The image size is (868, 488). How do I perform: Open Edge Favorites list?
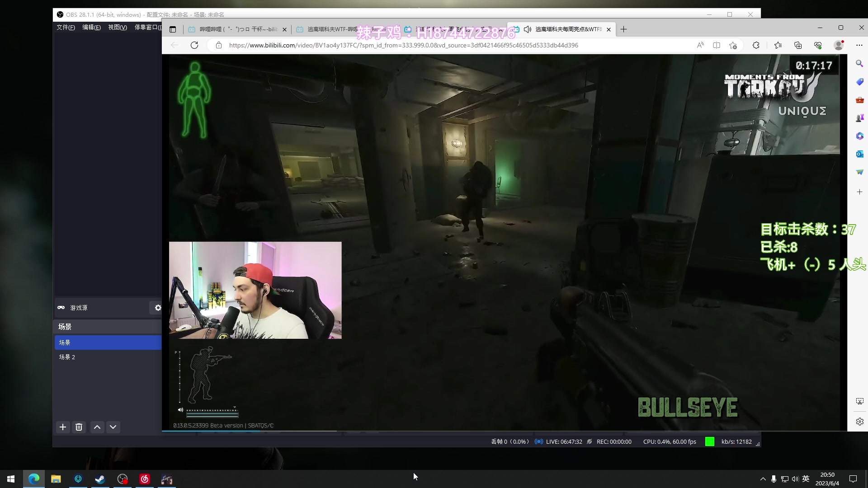[x=778, y=45]
